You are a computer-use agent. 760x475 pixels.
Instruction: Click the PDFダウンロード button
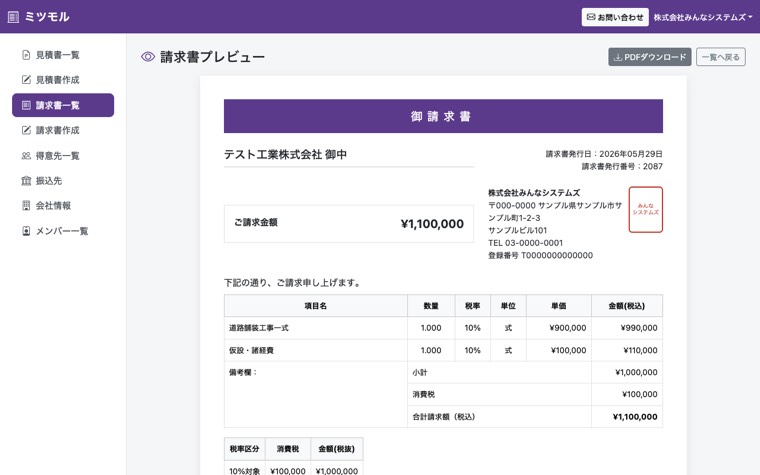(x=649, y=57)
